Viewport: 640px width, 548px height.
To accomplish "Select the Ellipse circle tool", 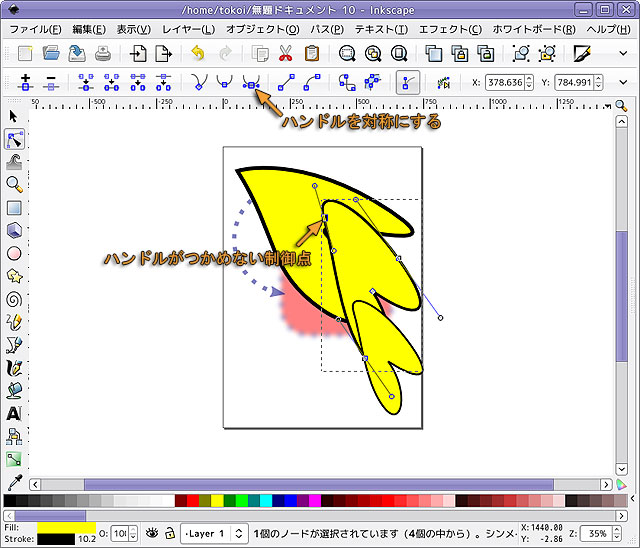I will [x=14, y=253].
